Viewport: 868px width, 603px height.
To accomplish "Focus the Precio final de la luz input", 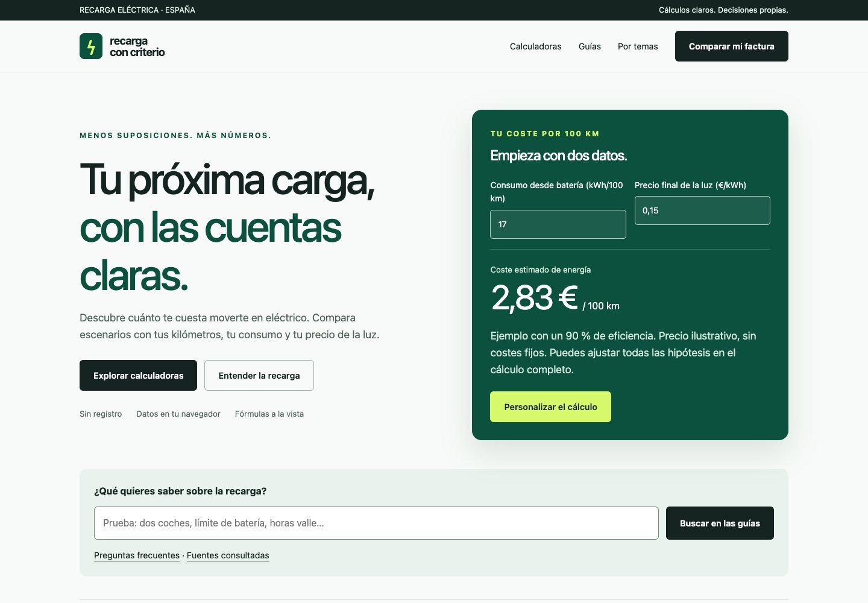I will 702,210.
